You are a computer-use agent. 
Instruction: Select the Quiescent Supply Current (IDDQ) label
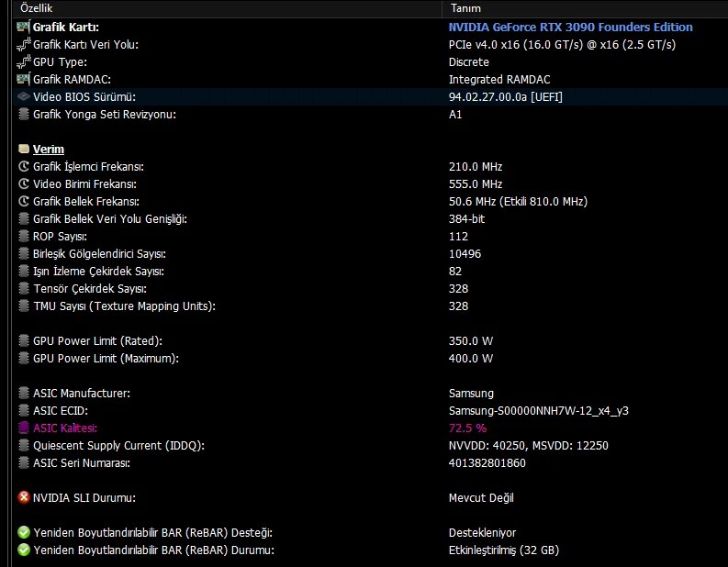pos(118,446)
